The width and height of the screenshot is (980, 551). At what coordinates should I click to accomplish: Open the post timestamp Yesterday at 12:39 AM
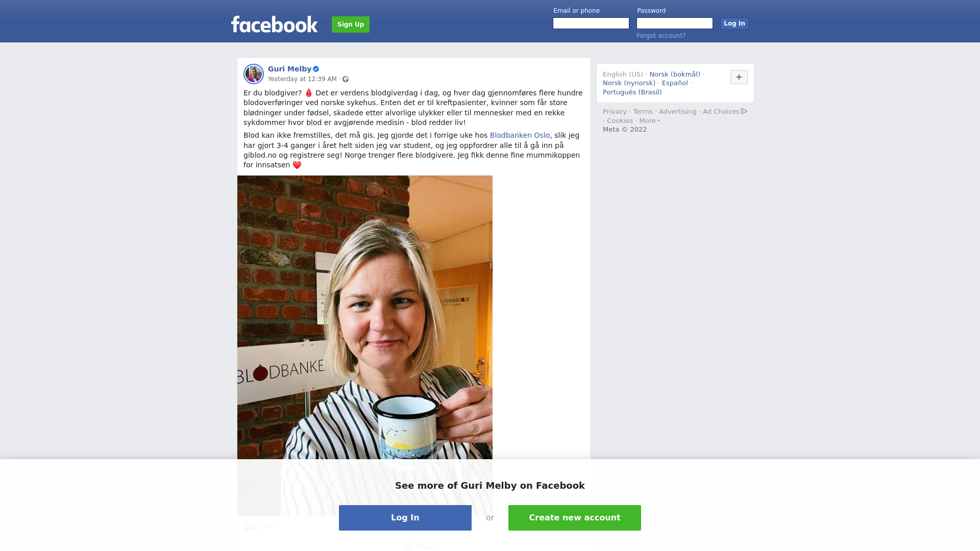click(302, 79)
